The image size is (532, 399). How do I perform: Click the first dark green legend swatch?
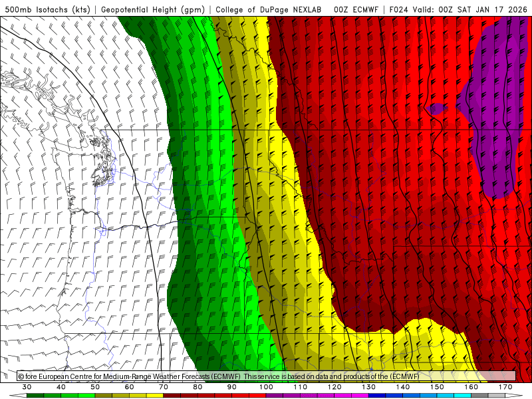pos(35,396)
